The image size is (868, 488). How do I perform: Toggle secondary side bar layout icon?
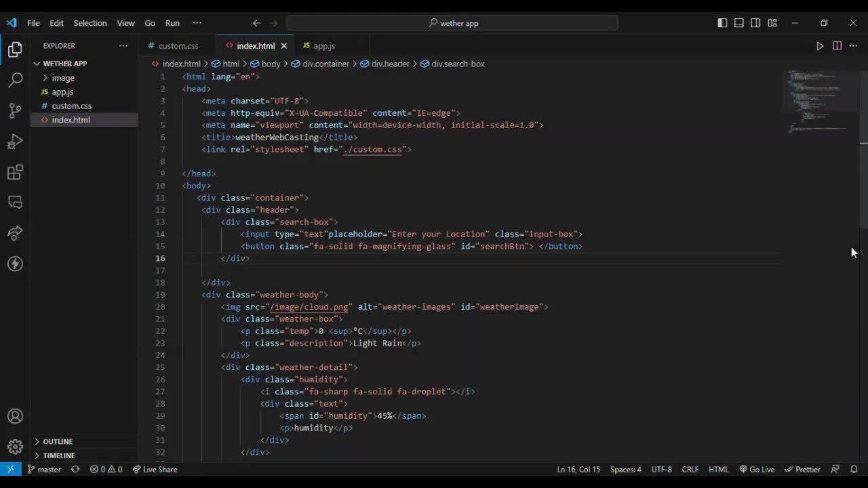[x=755, y=23]
